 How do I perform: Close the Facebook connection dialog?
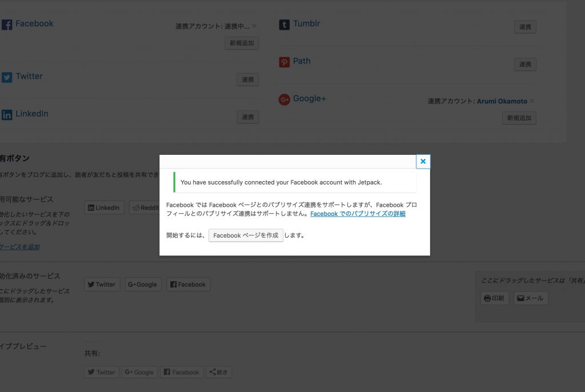click(x=423, y=161)
